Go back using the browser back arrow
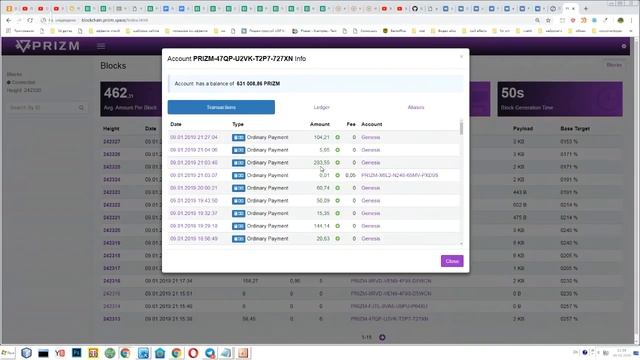640x360 pixels. pos(9,20)
